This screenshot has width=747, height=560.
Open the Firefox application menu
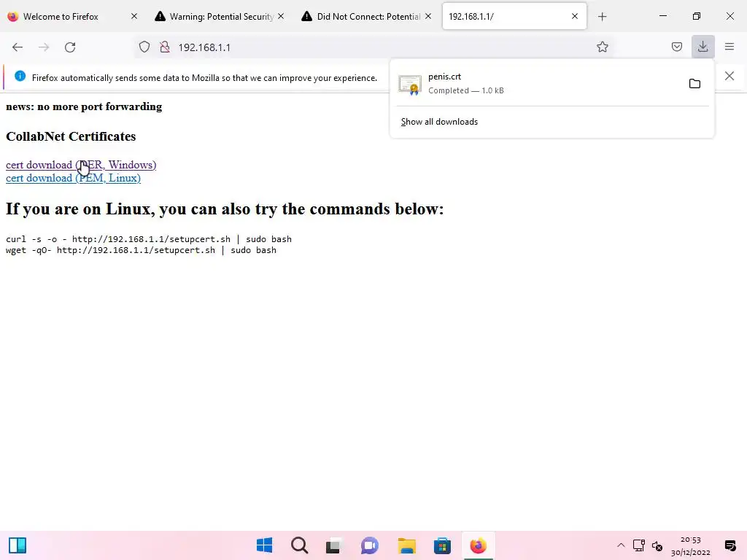pos(729,47)
